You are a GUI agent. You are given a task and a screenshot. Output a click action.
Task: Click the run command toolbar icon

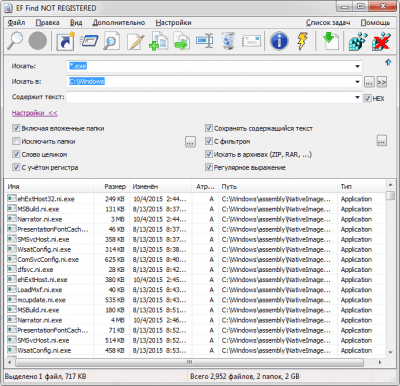click(x=89, y=41)
